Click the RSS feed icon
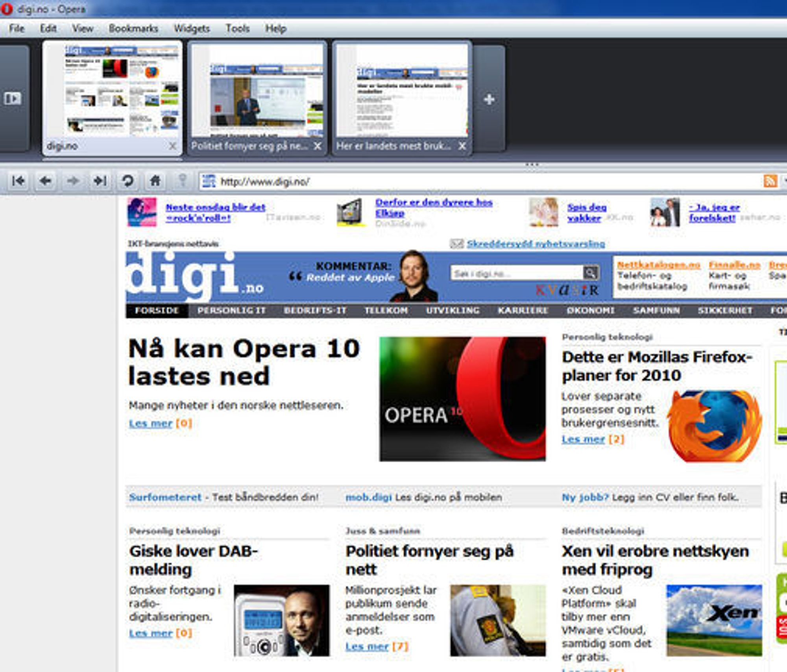787x672 pixels. [770, 181]
